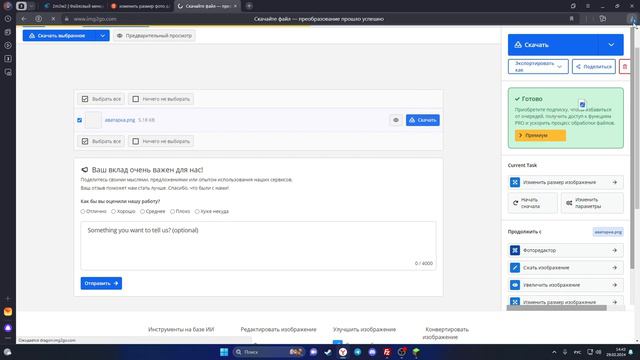Click the Поделиться share button

pos(594,67)
